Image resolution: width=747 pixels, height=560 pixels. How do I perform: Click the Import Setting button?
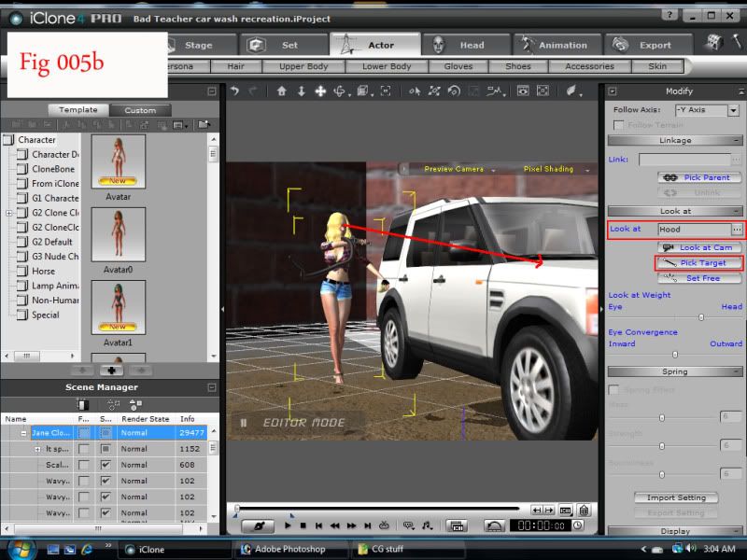click(x=676, y=497)
